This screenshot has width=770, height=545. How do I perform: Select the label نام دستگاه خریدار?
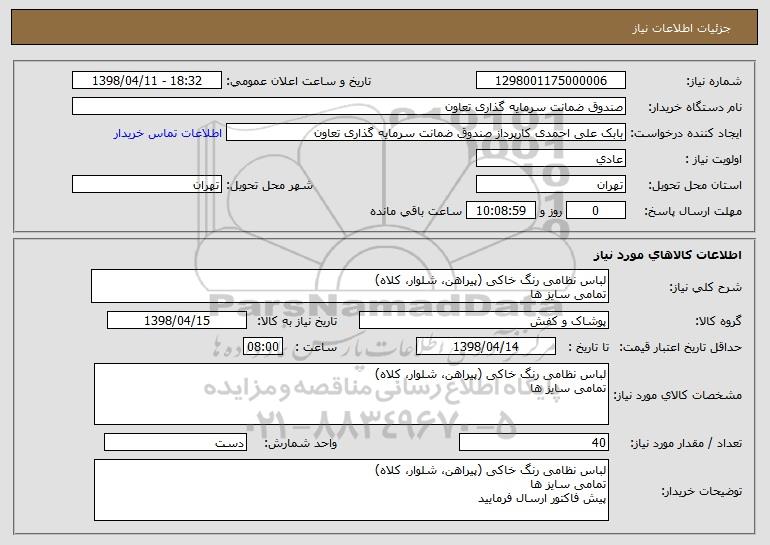coord(695,107)
